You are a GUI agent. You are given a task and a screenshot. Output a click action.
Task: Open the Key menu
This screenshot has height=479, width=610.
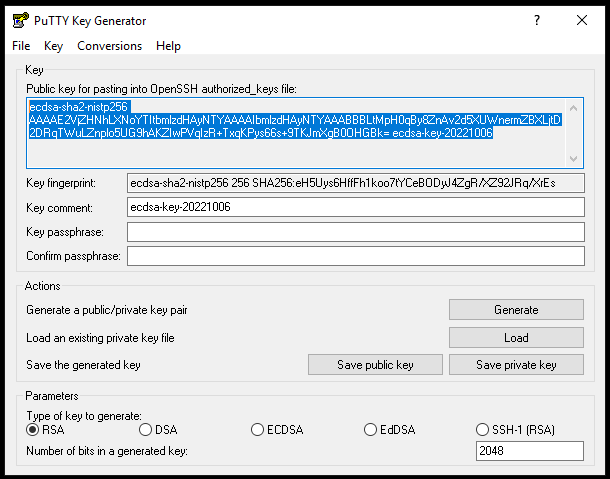coord(53,46)
